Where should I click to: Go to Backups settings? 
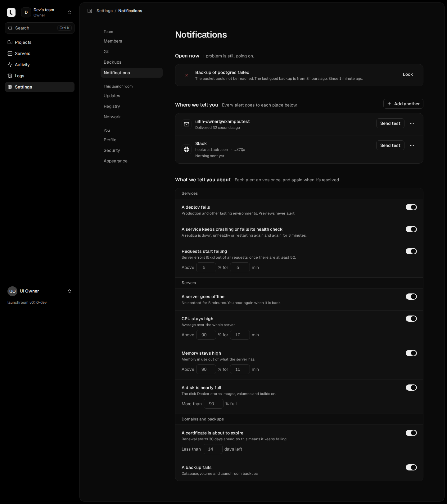[x=132, y=62]
